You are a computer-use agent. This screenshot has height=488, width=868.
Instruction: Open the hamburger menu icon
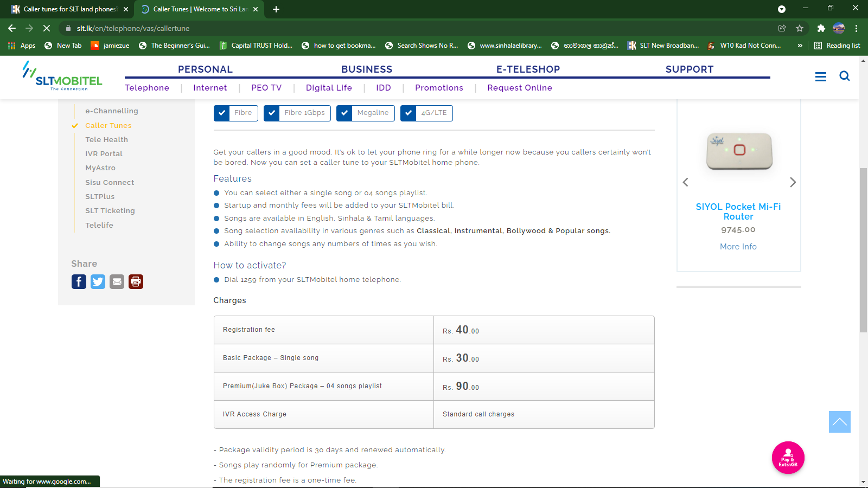tap(821, 76)
